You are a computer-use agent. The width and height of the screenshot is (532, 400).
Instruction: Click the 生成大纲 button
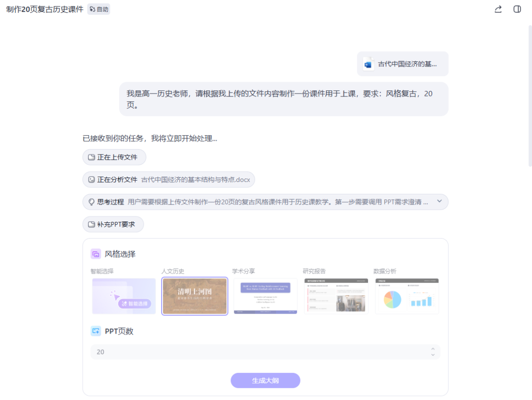(266, 381)
